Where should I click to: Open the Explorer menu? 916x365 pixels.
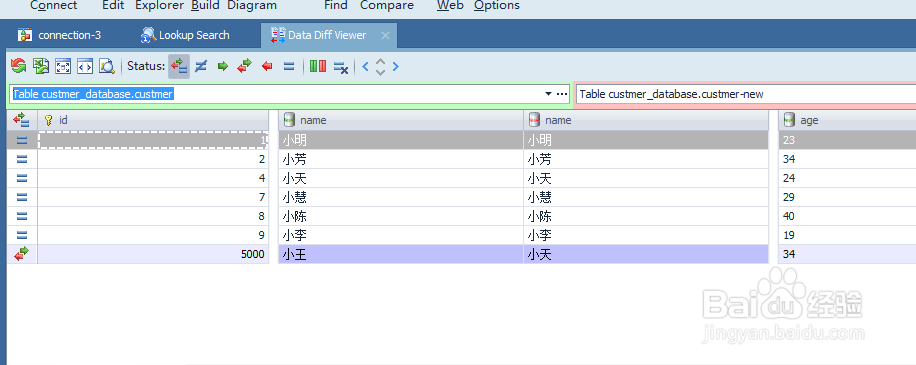[160, 6]
